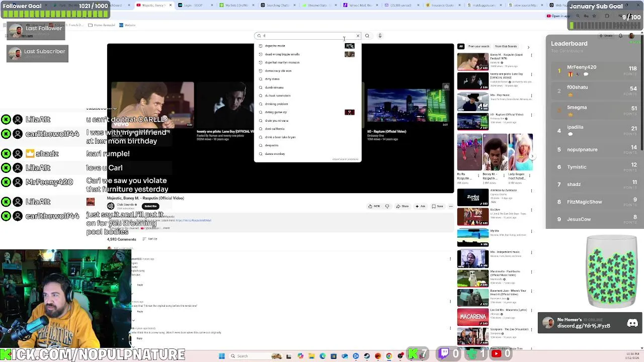644x362 pixels.
Task: Expand filter chips with right chevron
Action: tap(528, 47)
